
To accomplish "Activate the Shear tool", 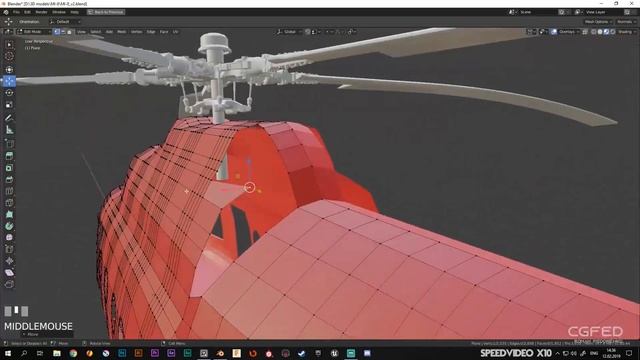I will 9,272.
